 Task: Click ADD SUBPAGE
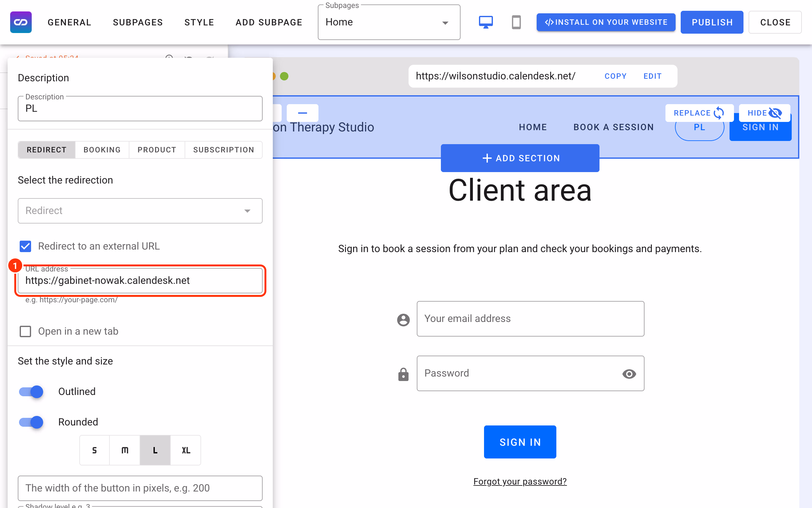pos(269,22)
